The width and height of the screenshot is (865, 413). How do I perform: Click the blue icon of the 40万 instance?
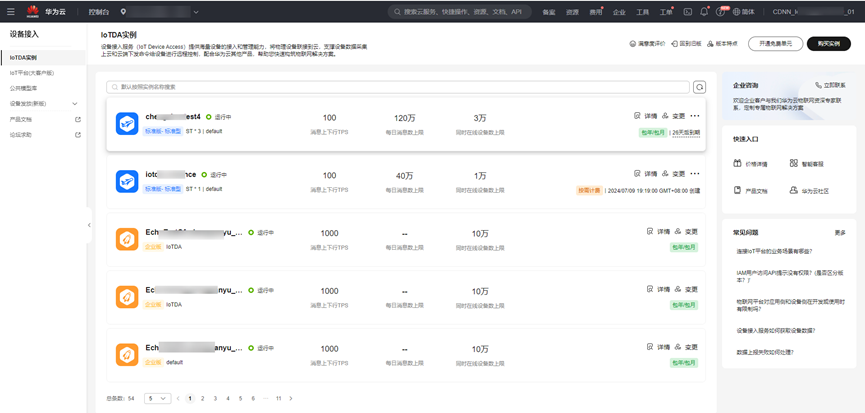click(127, 181)
